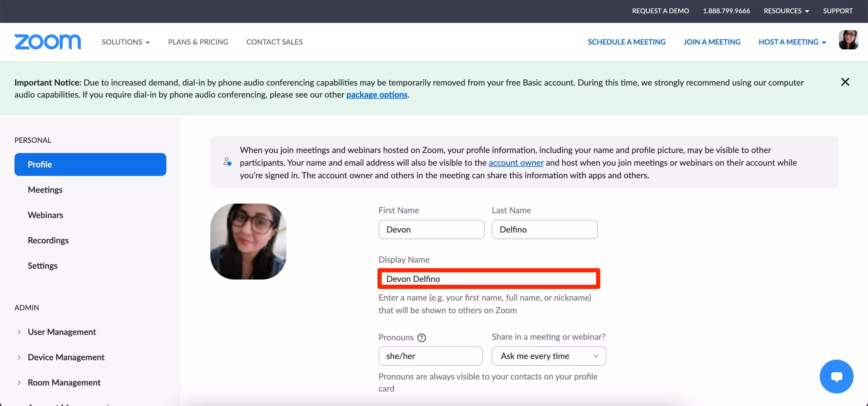
Task: Follow the account owner link
Action: pos(516,163)
